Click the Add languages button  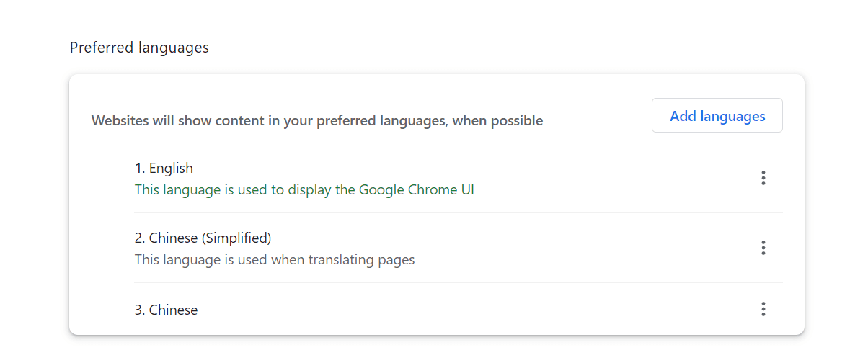(717, 116)
